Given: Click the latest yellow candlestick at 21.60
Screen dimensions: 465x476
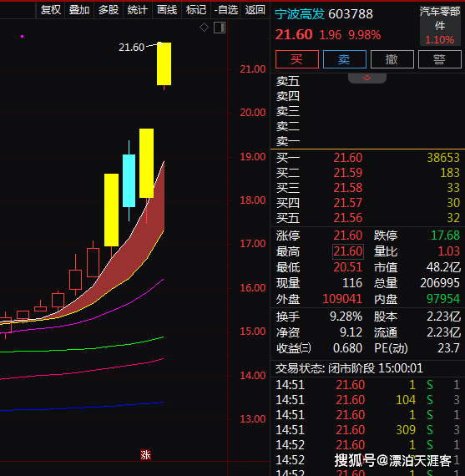Looking at the screenshot, I should click(x=164, y=63).
